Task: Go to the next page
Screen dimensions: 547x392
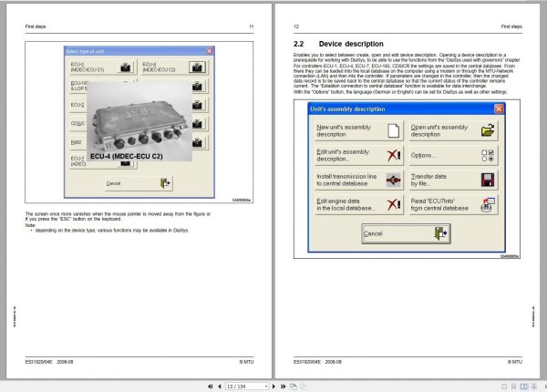Action: point(273,387)
